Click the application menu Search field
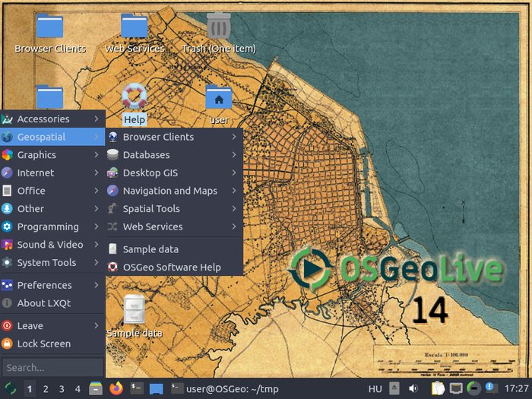Image resolution: width=532 pixels, height=399 pixels. point(52,367)
